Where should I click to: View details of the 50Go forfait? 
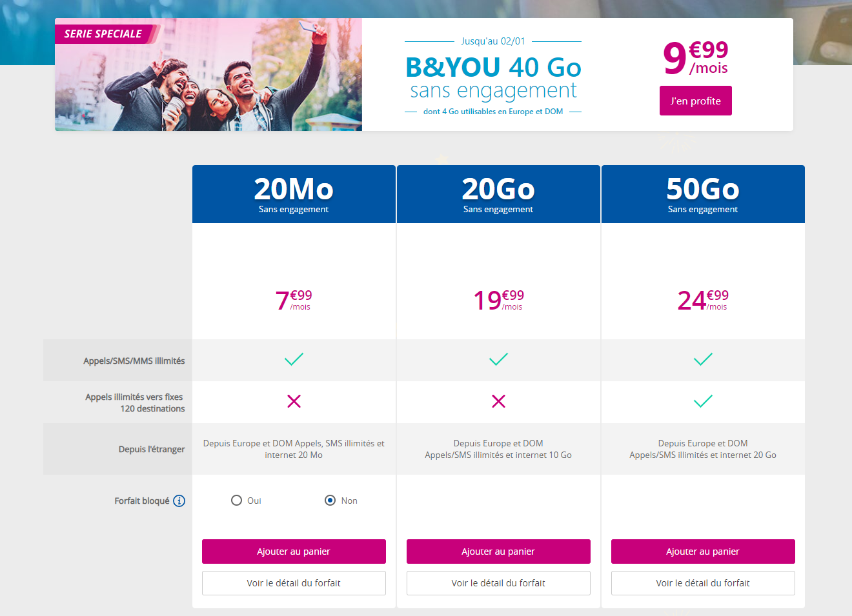coord(703,583)
